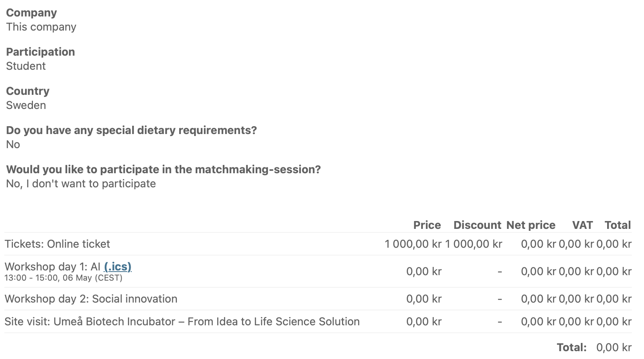Select the 'Tickets: Online ticket' row

[x=318, y=244]
